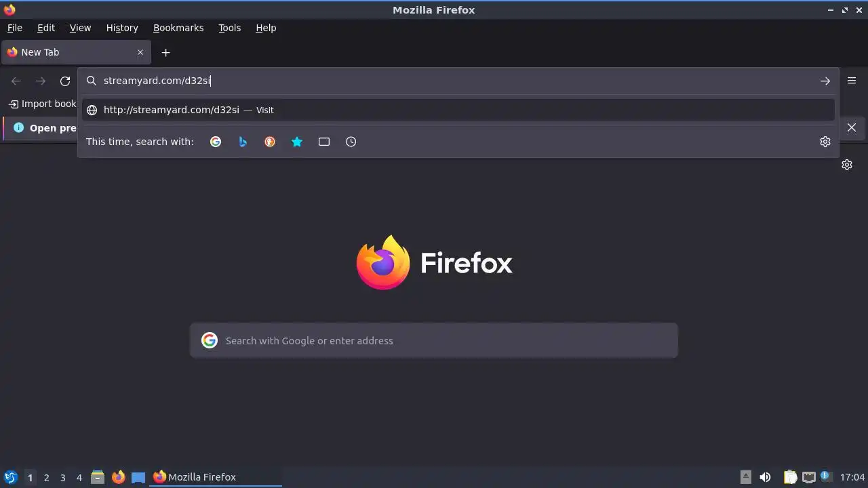Personalize new tab gear icon
868x488 pixels.
[847, 165]
